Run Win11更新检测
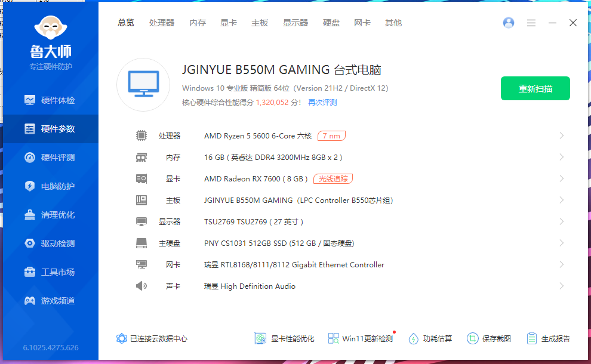This screenshot has width=591, height=364. coord(361,339)
